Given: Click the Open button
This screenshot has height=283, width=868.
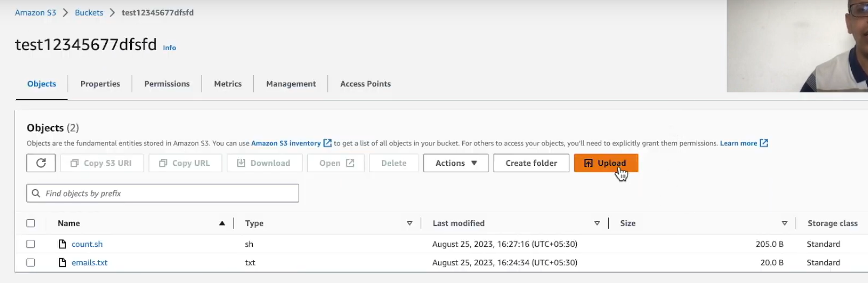Looking at the screenshot, I should click(x=336, y=163).
